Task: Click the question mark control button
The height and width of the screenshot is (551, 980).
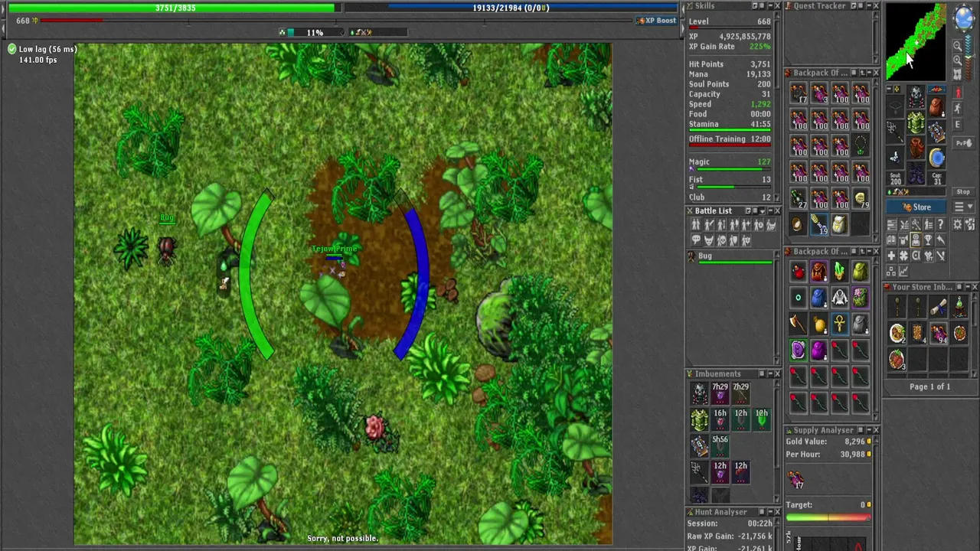Action: [x=941, y=224]
